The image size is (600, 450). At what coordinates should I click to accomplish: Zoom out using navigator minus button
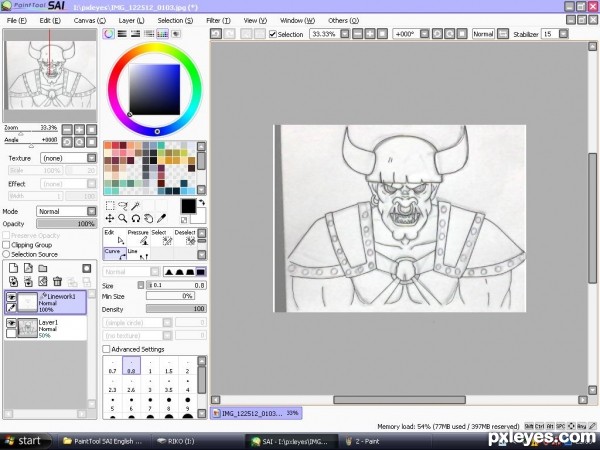click(67, 130)
